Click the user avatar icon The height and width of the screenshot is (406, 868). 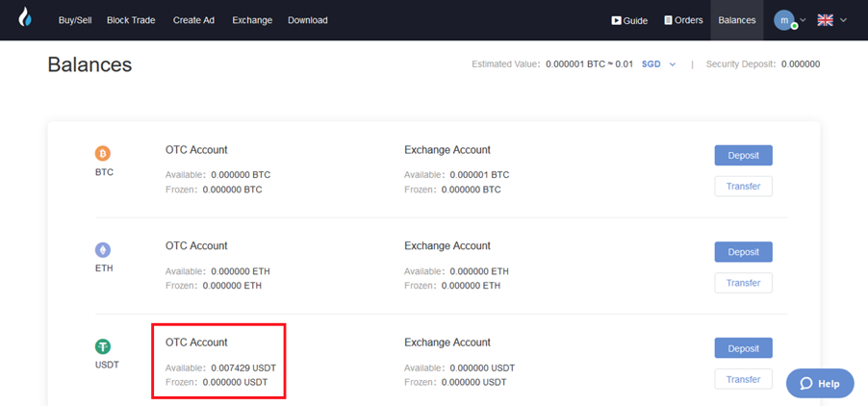tap(784, 20)
